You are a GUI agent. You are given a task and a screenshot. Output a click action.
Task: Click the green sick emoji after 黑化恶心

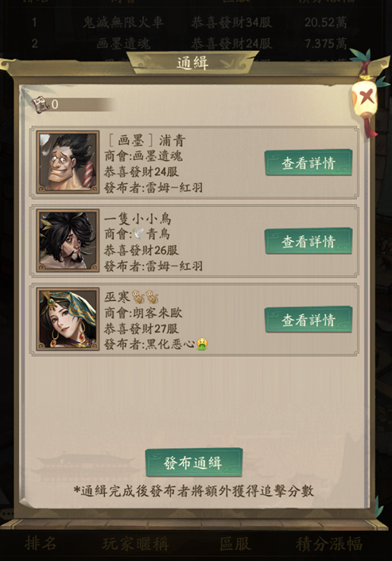[x=202, y=344]
